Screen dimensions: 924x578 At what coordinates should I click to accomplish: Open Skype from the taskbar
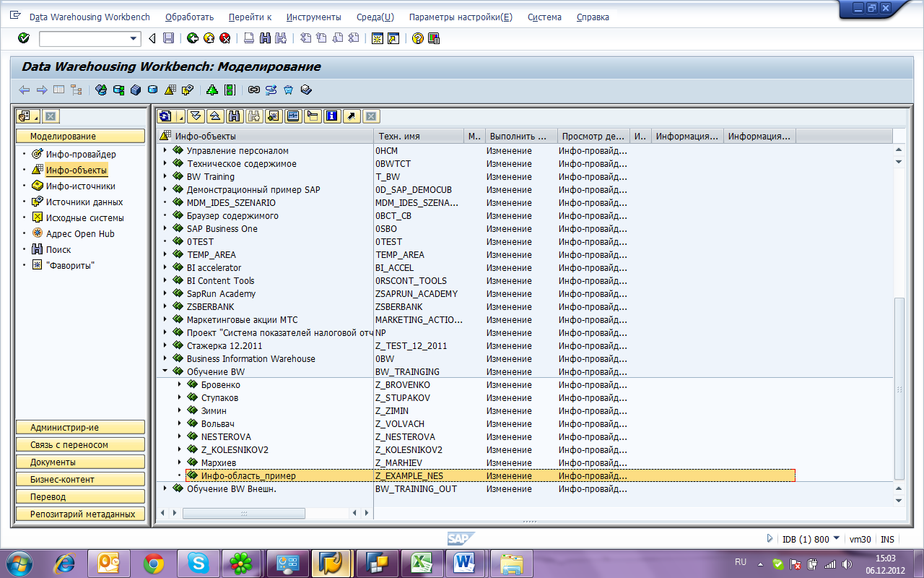pos(198,563)
